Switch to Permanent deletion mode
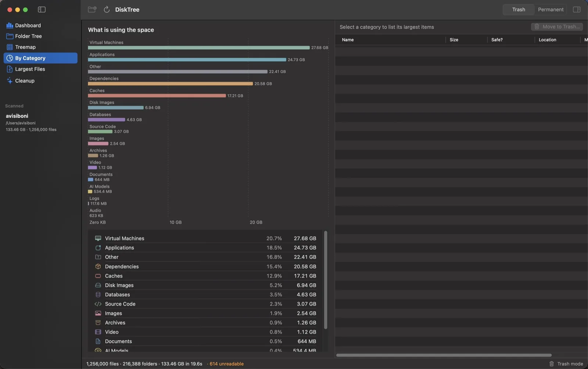Viewport: 588px width, 369px height. pyautogui.click(x=551, y=10)
